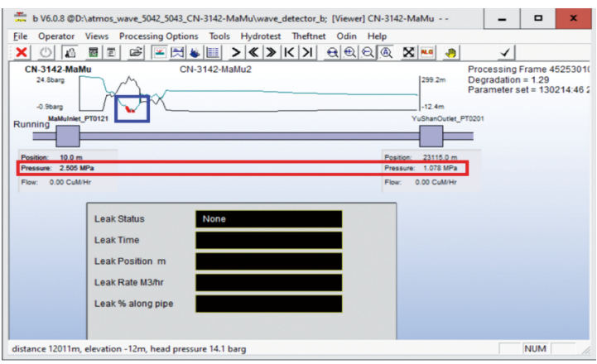Select the YuShanOutlet_PT0201 station block
597x364 pixels.
[431, 136]
